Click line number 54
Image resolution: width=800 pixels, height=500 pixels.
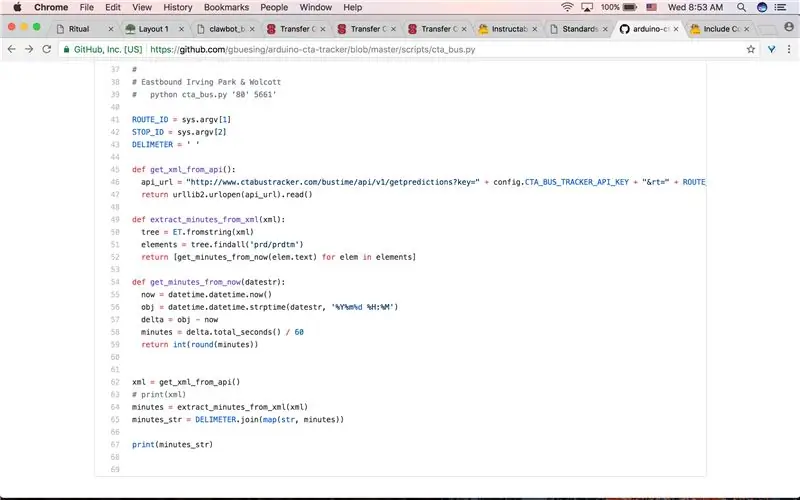click(115, 282)
